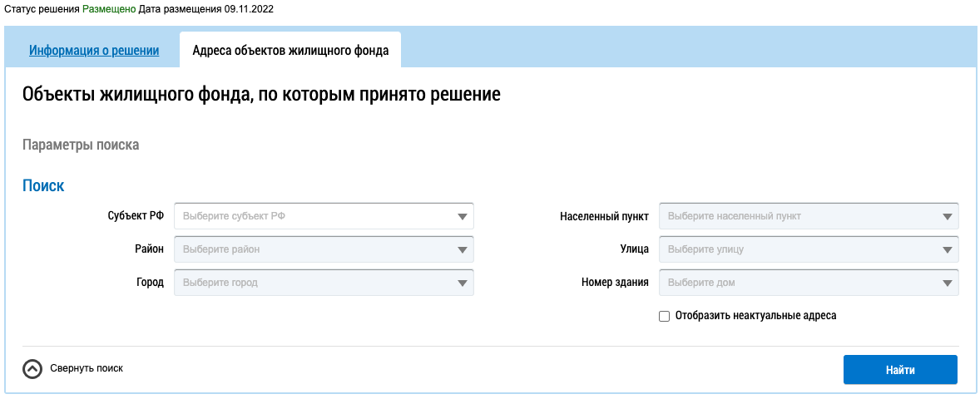
Task: Click the Параметры поиска heading
Action: 81,145
